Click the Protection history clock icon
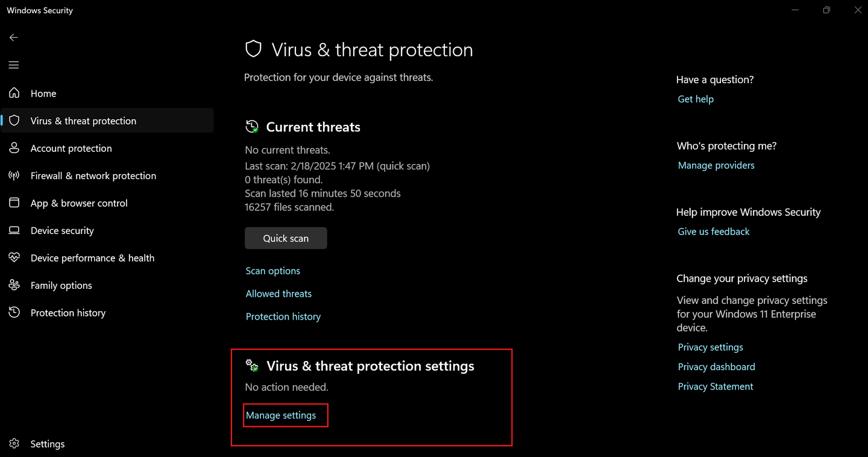 (x=14, y=312)
